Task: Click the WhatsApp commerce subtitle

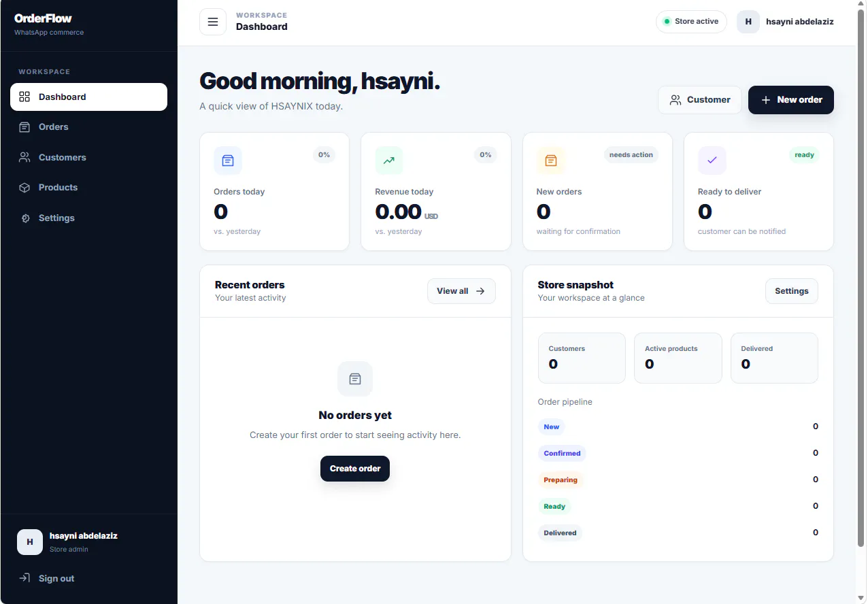Action: (x=49, y=33)
